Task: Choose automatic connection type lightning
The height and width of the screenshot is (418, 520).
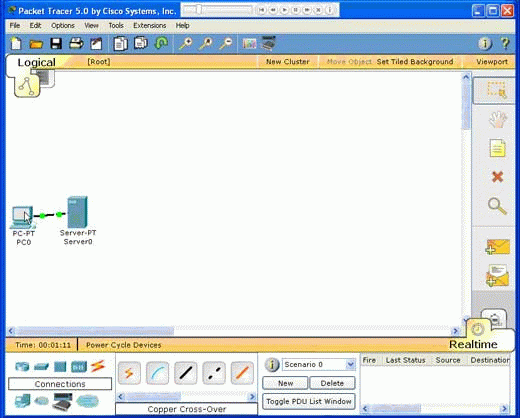Action: tap(129, 373)
